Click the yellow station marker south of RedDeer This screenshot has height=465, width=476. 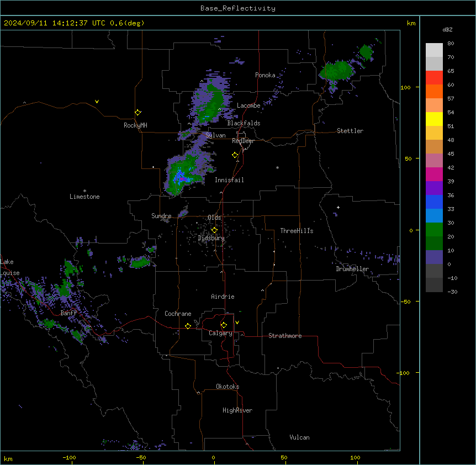235,155
